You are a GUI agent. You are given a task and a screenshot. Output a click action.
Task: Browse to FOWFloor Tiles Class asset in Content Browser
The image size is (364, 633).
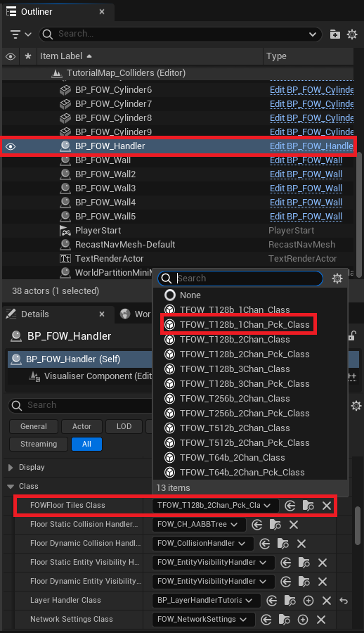(x=308, y=506)
